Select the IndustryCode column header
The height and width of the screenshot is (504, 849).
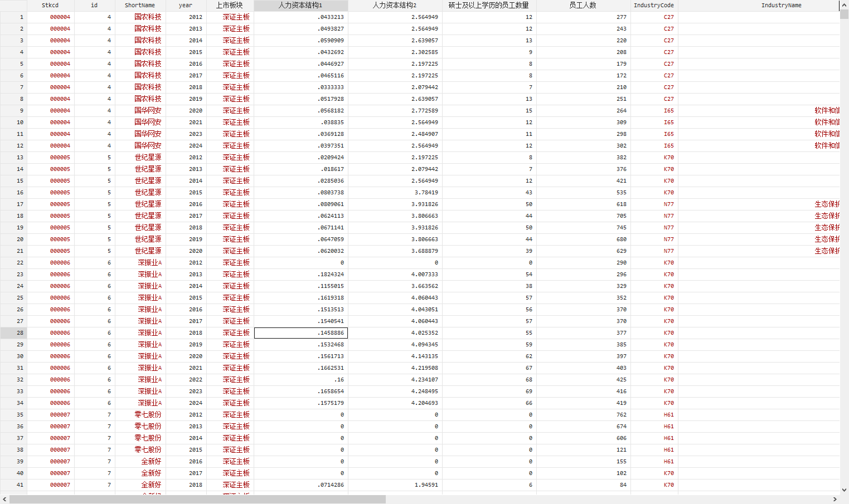(653, 6)
